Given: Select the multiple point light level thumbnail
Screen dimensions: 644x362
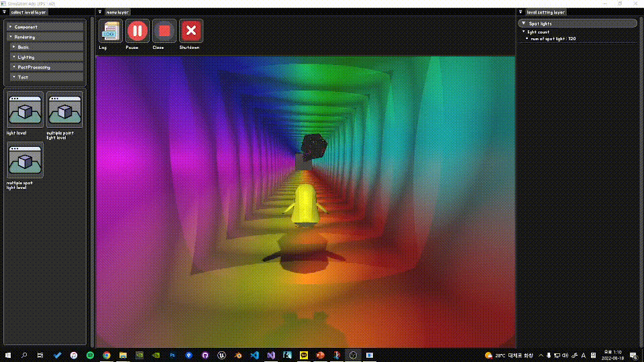Looking at the screenshot, I should pos(64,110).
